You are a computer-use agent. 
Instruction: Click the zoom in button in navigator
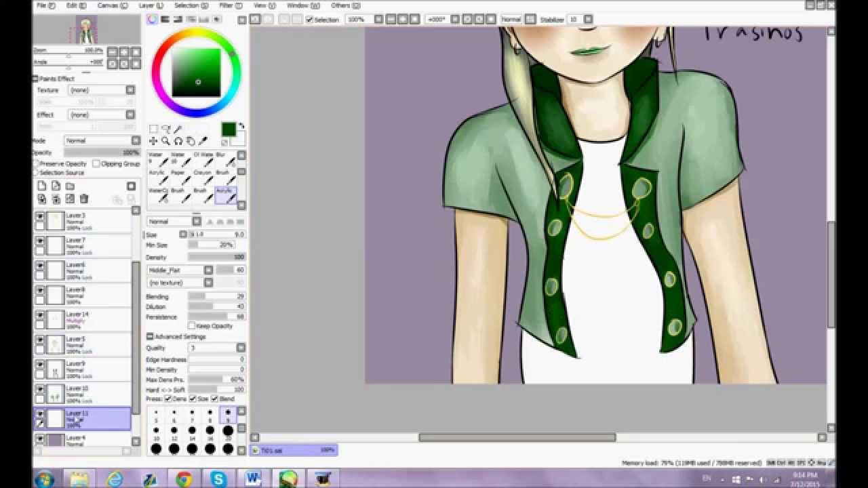tap(124, 52)
